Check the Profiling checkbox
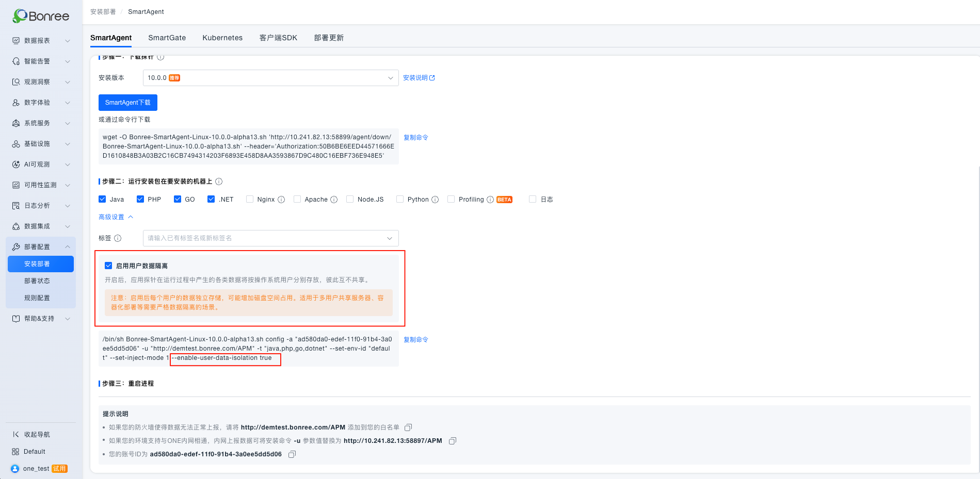Screen dimensions: 980x479 451,199
